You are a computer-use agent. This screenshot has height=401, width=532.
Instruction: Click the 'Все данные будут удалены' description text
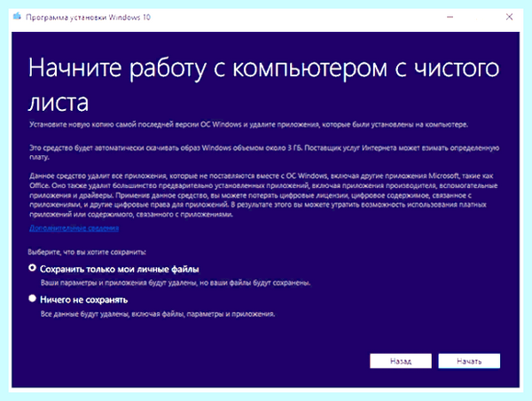point(158,314)
